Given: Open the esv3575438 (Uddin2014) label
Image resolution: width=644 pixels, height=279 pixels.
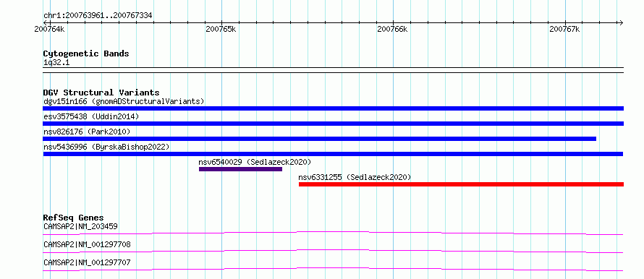Looking at the screenshot, I should [x=91, y=116].
